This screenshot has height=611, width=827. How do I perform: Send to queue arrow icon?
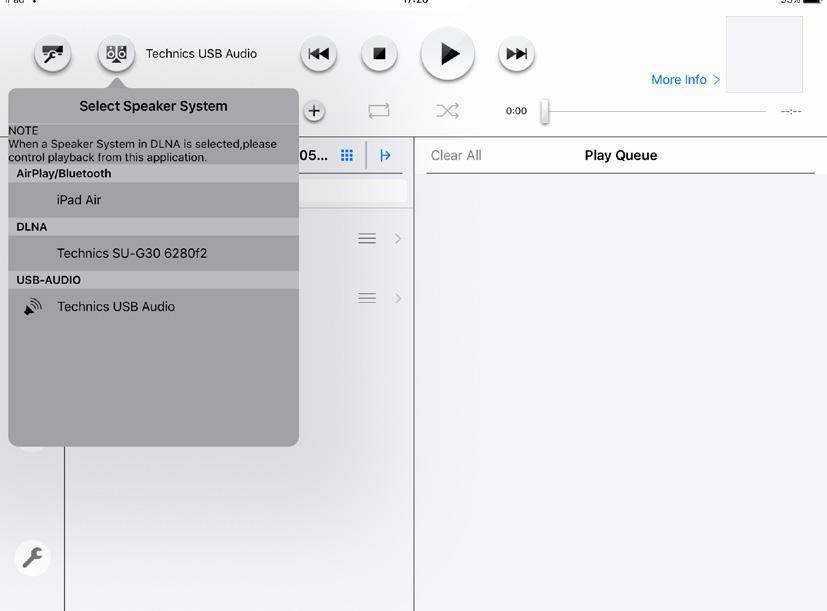[x=385, y=155]
